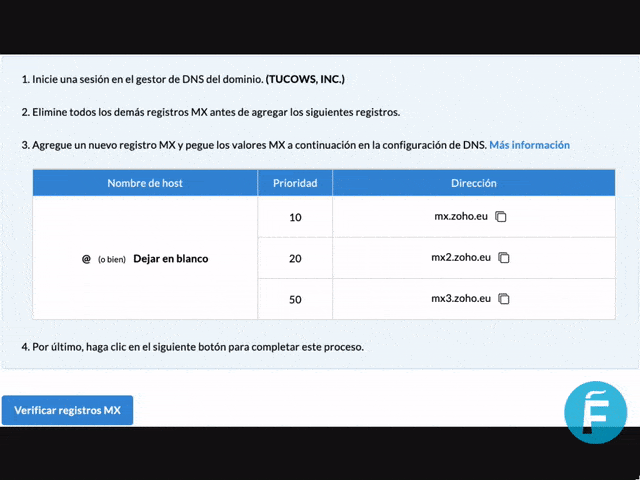Click Verificar registros MX button

click(67, 410)
